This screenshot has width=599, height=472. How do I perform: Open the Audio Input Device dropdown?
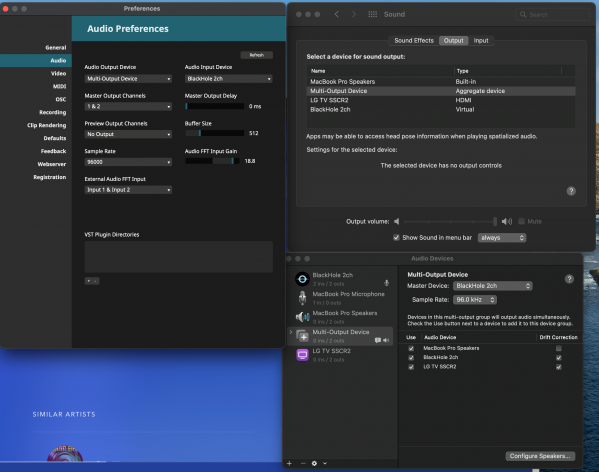(228, 79)
